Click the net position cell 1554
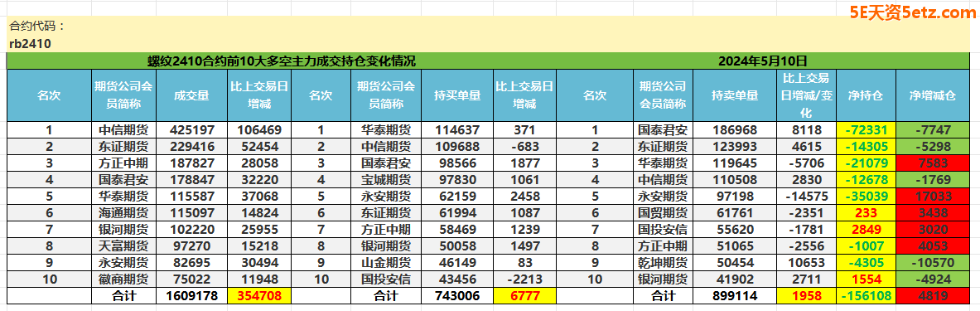Viewport: 980px width, 311px height. click(x=866, y=279)
